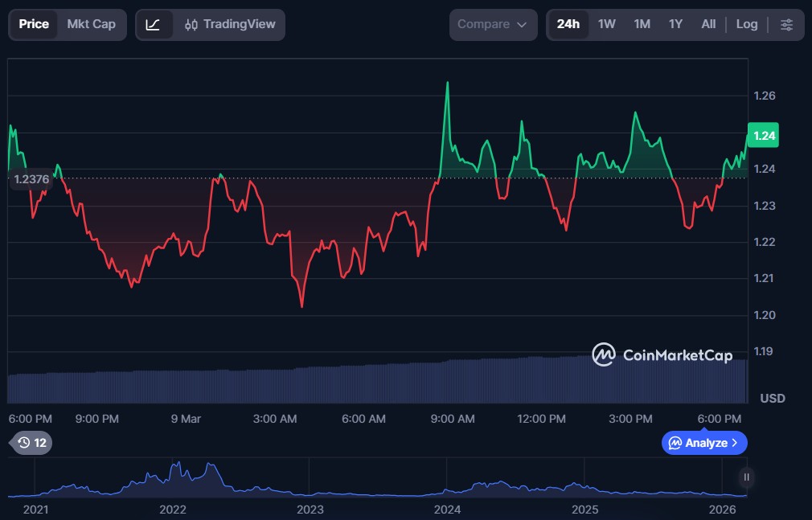This screenshot has width=812, height=520.
Task: Click the USD currency label
Action: point(772,399)
